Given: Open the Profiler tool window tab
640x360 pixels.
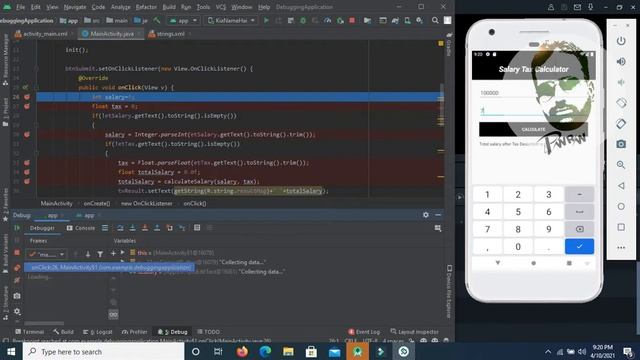Looking at the screenshot, I should point(135,332).
